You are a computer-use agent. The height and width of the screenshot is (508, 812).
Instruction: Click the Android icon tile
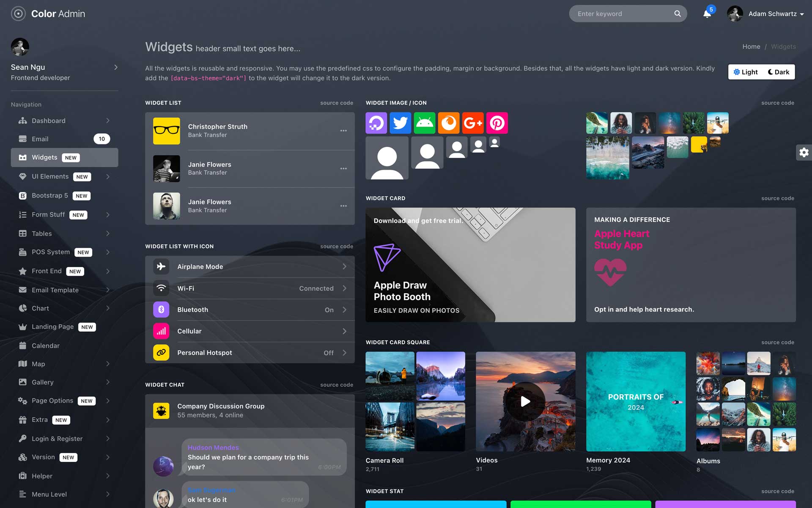[424, 123]
